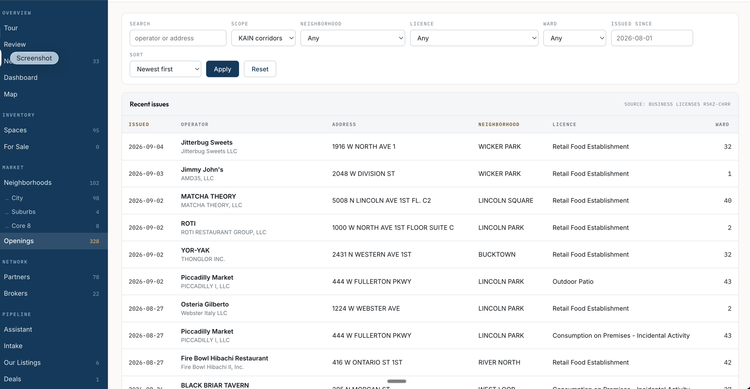
Task: Click LINCOLN SQUARE neighborhood cell
Action: (x=506, y=200)
